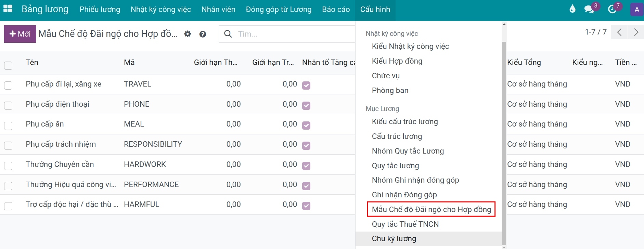Choose Quy tắc Thuế TNCN entry

405,224
